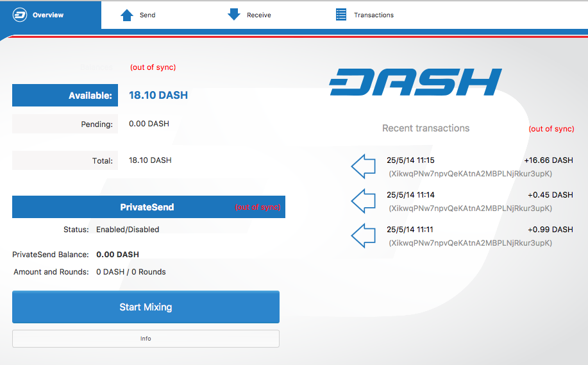The height and width of the screenshot is (365, 588).
Task: Click out of sync warning next to Balances
Action: point(153,67)
